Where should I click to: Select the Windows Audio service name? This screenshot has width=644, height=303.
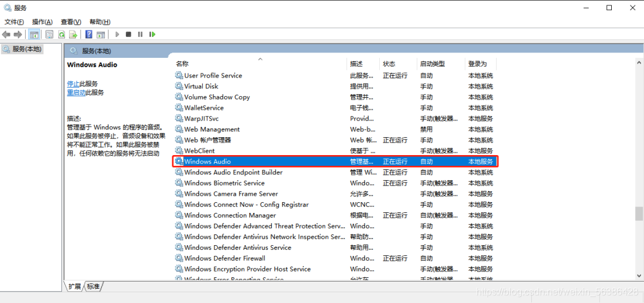(x=208, y=162)
